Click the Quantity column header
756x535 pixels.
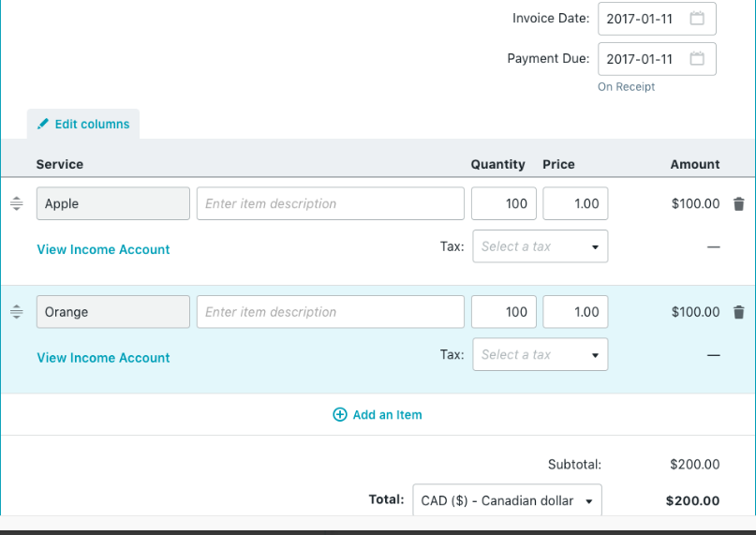tap(497, 164)
